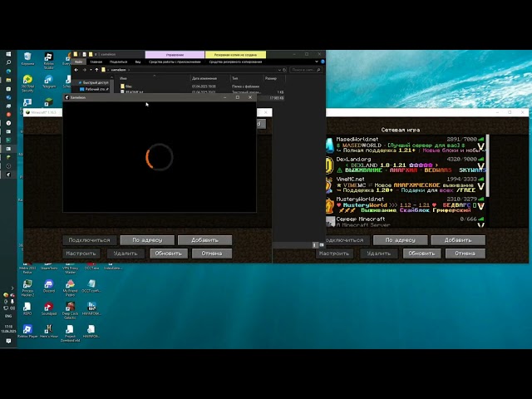The height and width of the screenshot is (399, 532).
Task: Switch Explorer to large icons view
Action: 322,244
